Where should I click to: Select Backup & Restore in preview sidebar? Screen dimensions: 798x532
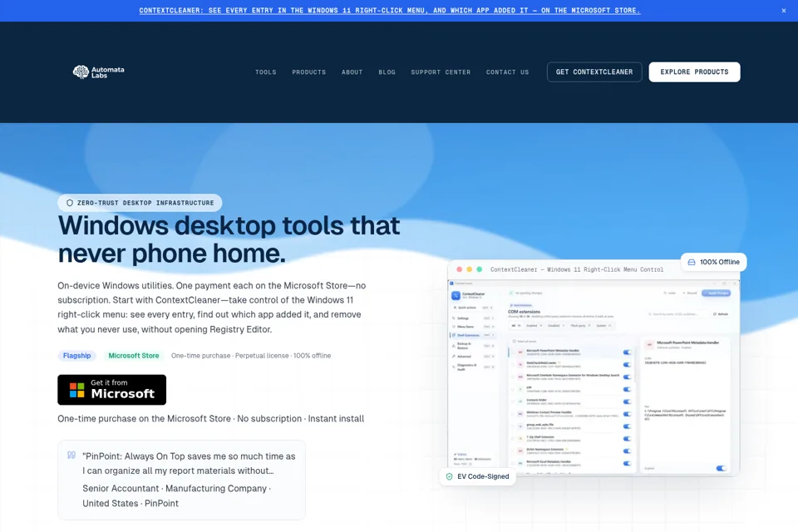coord(473,346)
